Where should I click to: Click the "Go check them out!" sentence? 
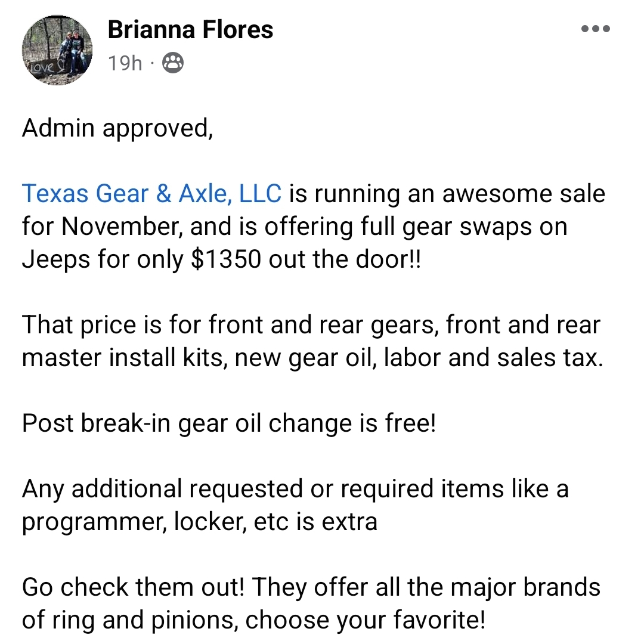tap(134, 587)
